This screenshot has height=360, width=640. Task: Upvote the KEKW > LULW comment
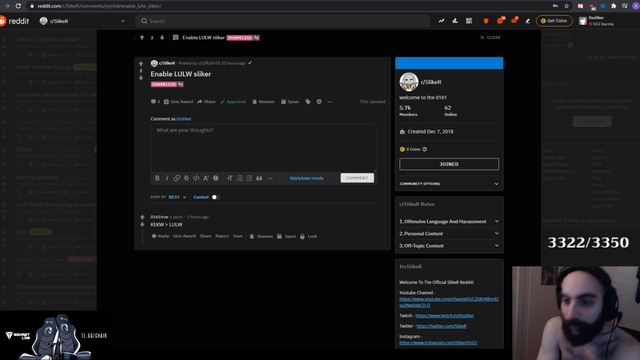click(x=142, y=217)
